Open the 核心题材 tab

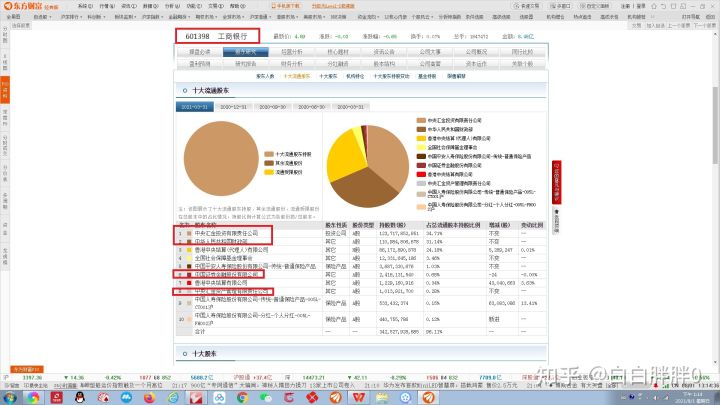pos(338,52)
